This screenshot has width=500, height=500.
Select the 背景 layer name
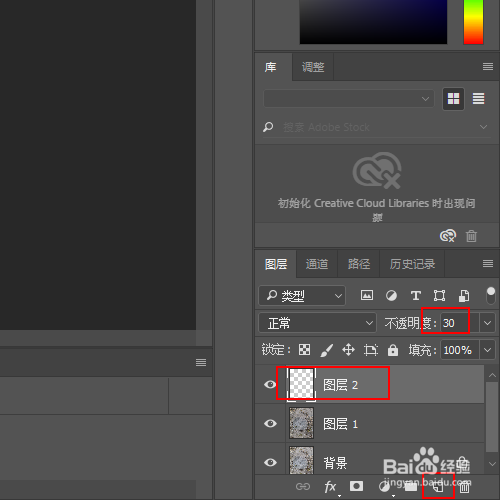(x=335, y=463)
